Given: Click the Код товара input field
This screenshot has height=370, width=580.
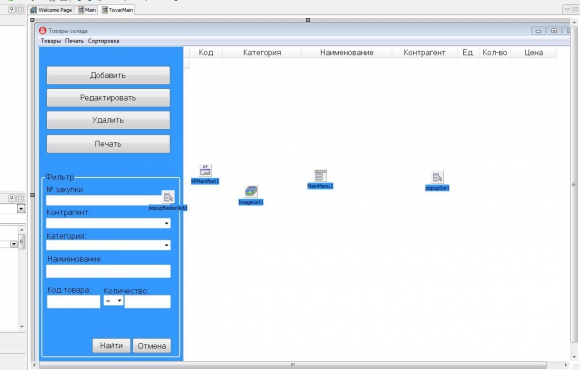Looking at the screenshot, I should coord(73,302).
